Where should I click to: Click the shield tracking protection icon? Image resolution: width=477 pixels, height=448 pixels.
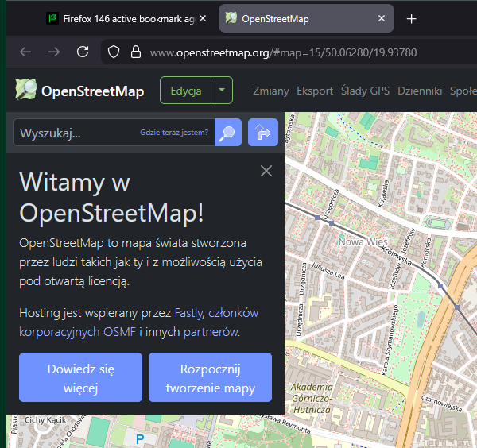[114, 52]
